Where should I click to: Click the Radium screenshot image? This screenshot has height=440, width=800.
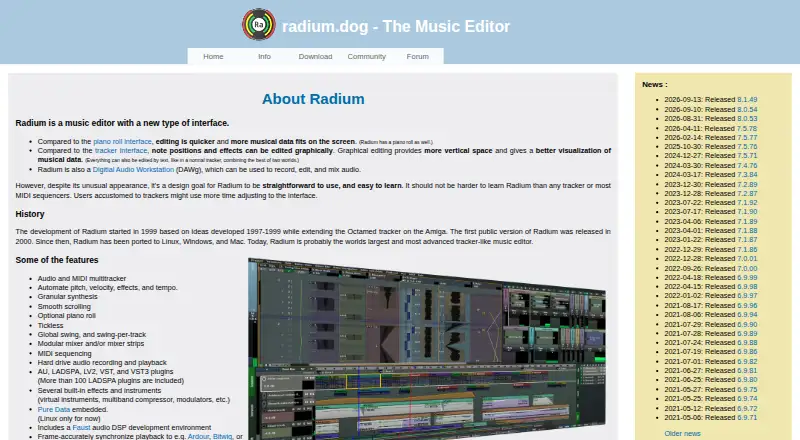point(427,348)
